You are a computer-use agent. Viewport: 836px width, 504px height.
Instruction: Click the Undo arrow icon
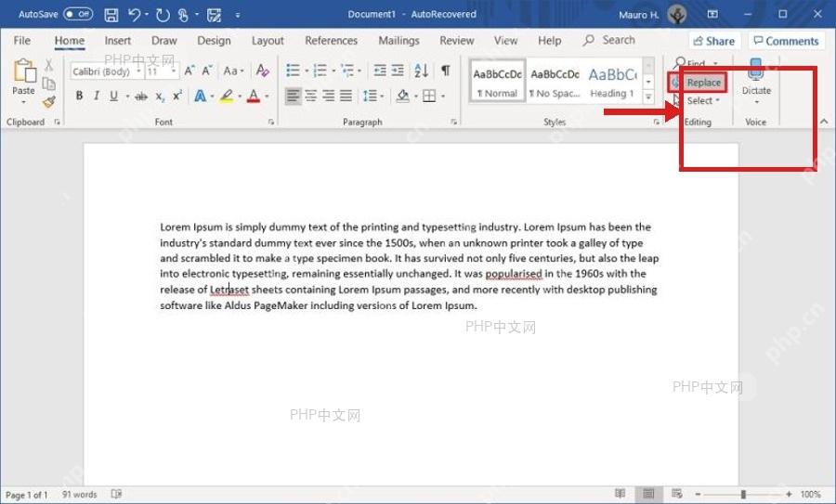pyautogui.click(x=134, y=15)
